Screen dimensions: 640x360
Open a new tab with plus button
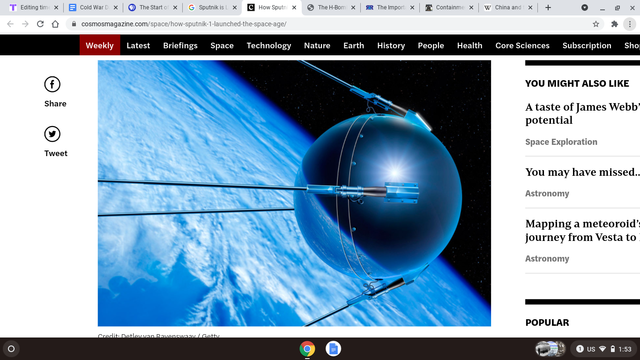click(548, 7)
